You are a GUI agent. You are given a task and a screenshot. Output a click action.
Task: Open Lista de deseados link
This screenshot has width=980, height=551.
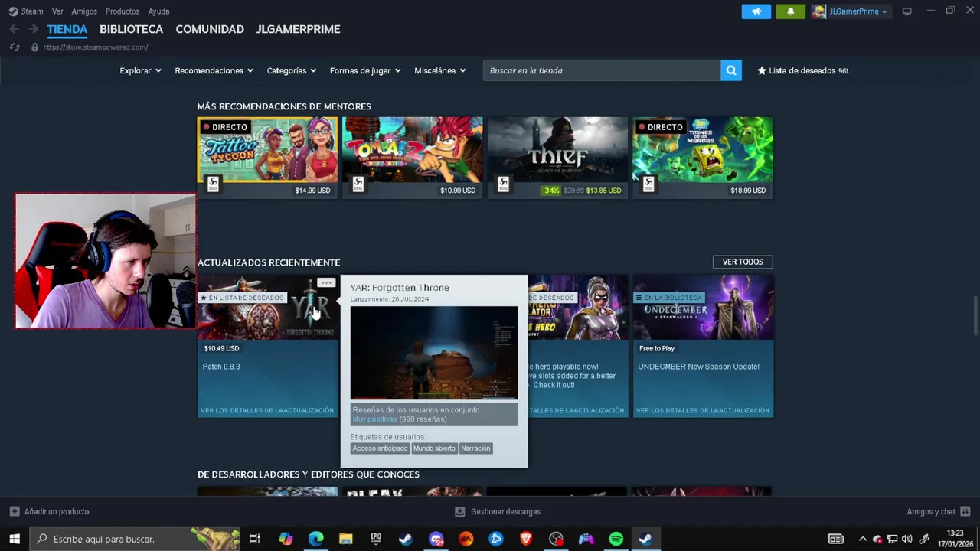(803, 70)
